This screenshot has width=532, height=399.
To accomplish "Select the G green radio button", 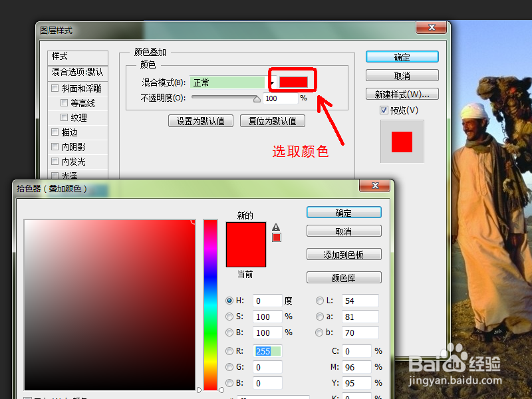I will 229,367.
